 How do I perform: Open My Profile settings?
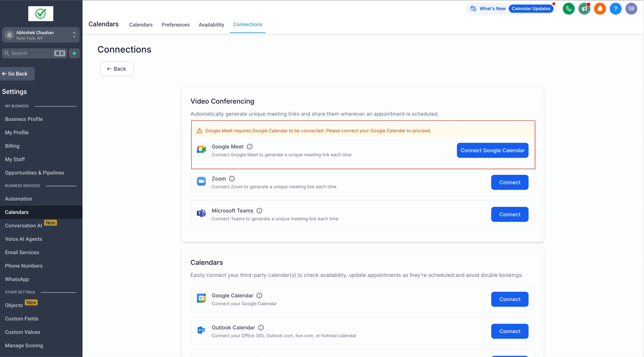pyautogui.click(x=17, y=133)
